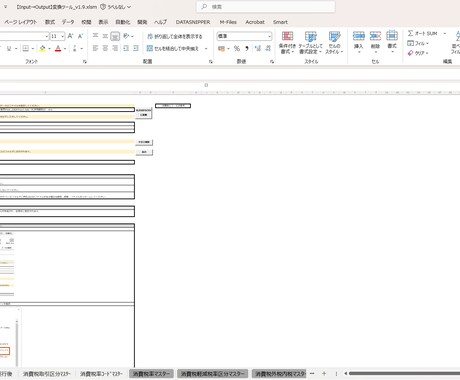
Task: Click merge and center cells button
Action: (173, 49)
